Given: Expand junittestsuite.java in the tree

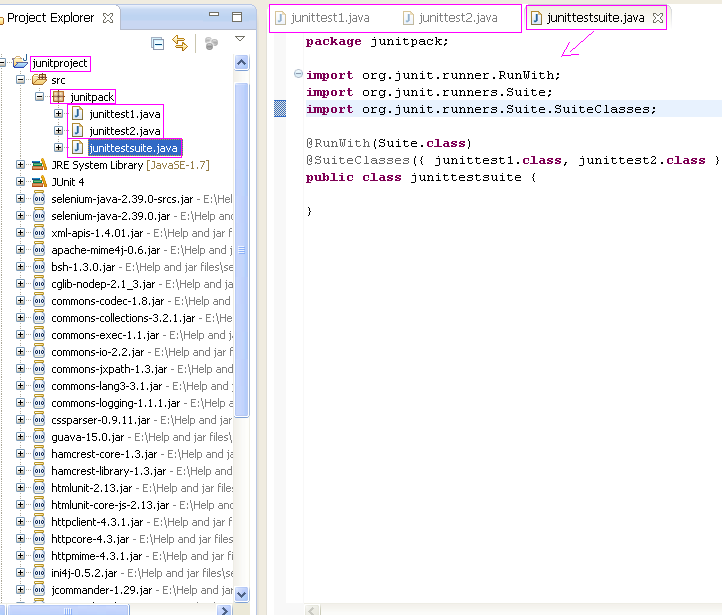Looking at the screenshot, I should click(58, 148).
